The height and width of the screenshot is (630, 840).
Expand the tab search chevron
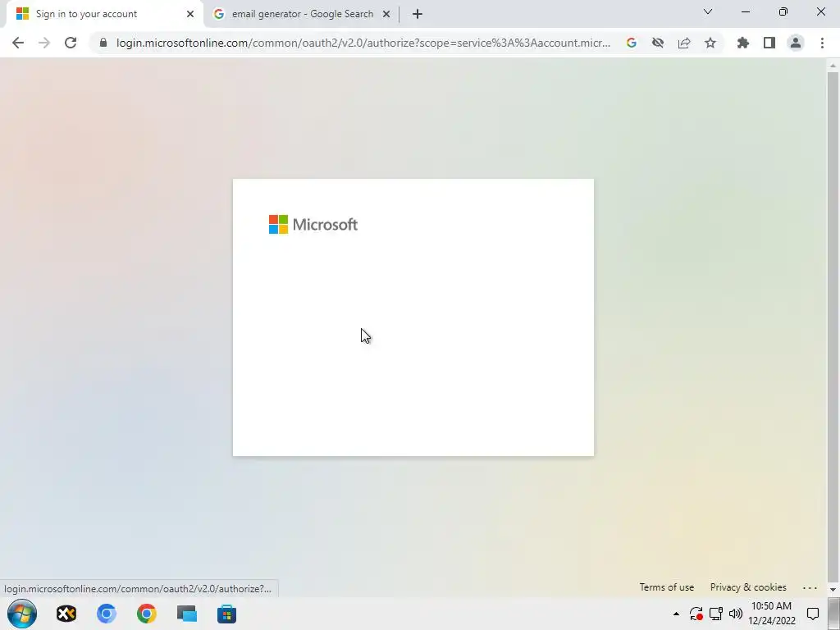click(708, 11)
